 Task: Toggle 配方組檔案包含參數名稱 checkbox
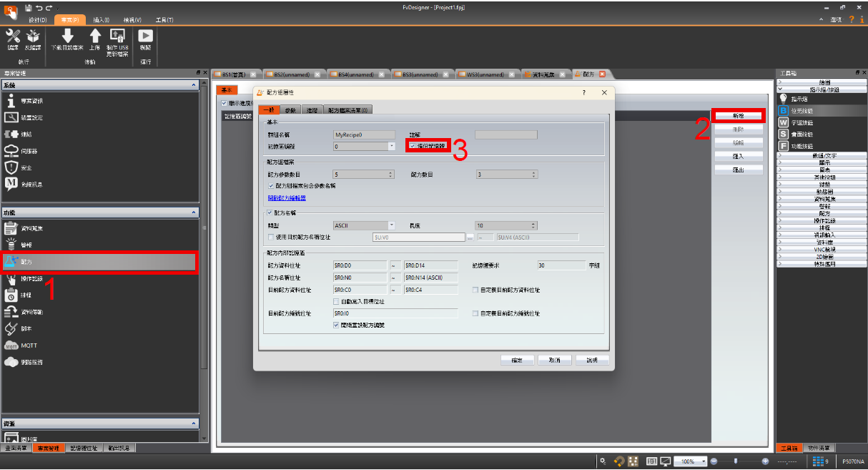click(272, 186)
